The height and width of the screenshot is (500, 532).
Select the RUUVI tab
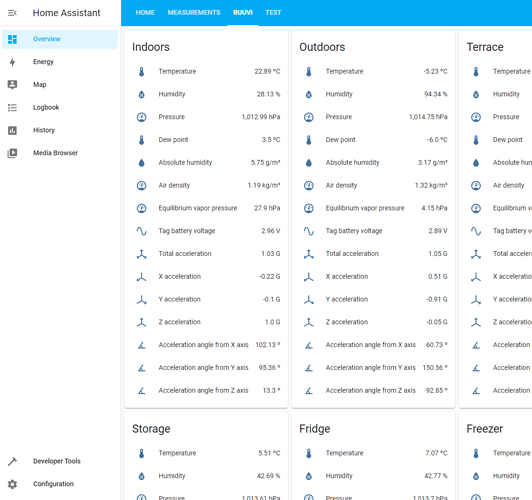click(243, 13)
